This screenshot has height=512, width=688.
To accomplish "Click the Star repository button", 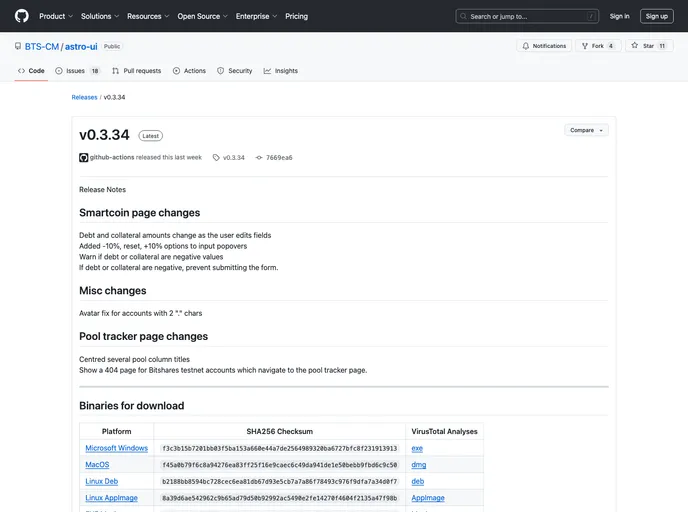I will coord(649,46).
